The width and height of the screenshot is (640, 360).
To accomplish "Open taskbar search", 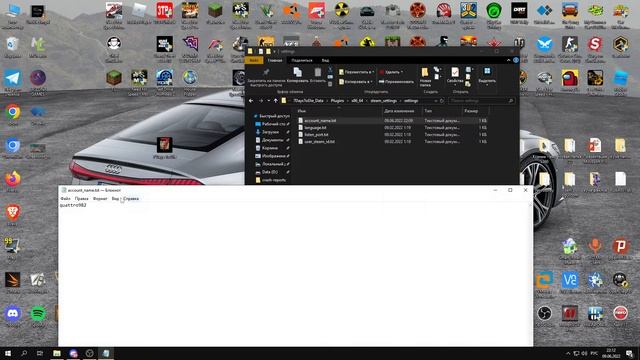I will click(24, 353).
